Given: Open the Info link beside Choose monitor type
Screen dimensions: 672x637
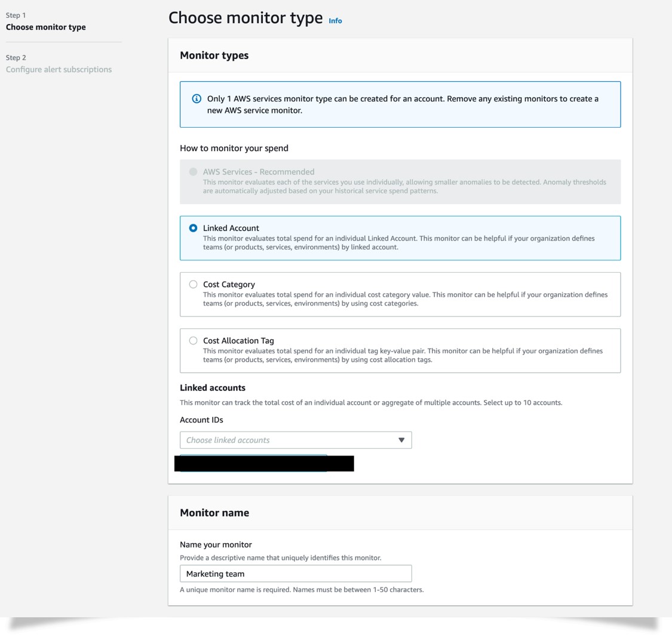Looking at the screenshot, I should pos(335,20).
